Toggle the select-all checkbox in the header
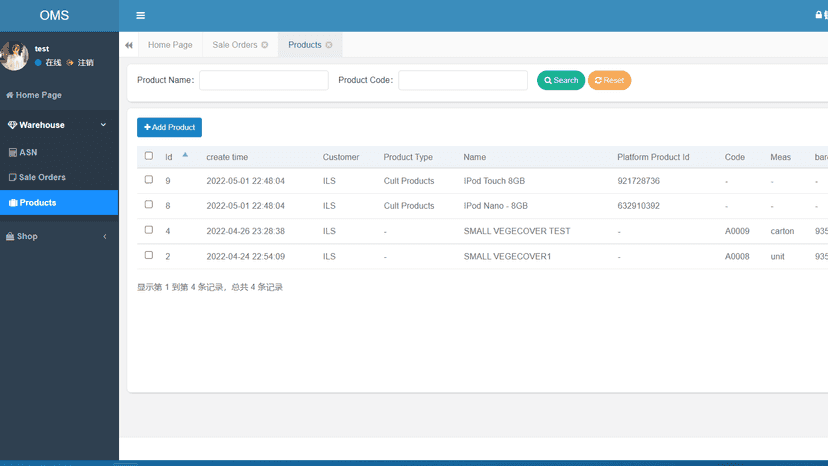 pos(149,156)
